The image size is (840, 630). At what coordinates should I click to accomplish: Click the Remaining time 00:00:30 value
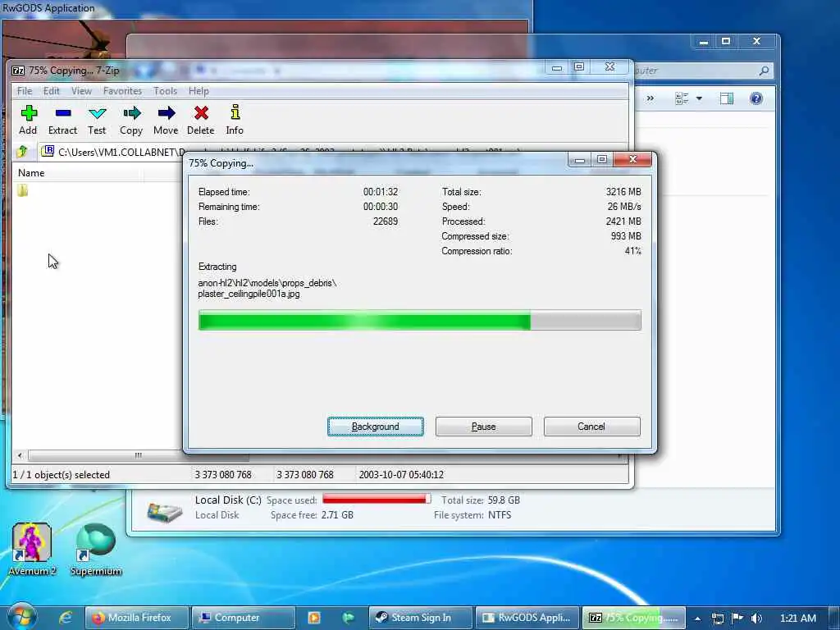[381, 206]
